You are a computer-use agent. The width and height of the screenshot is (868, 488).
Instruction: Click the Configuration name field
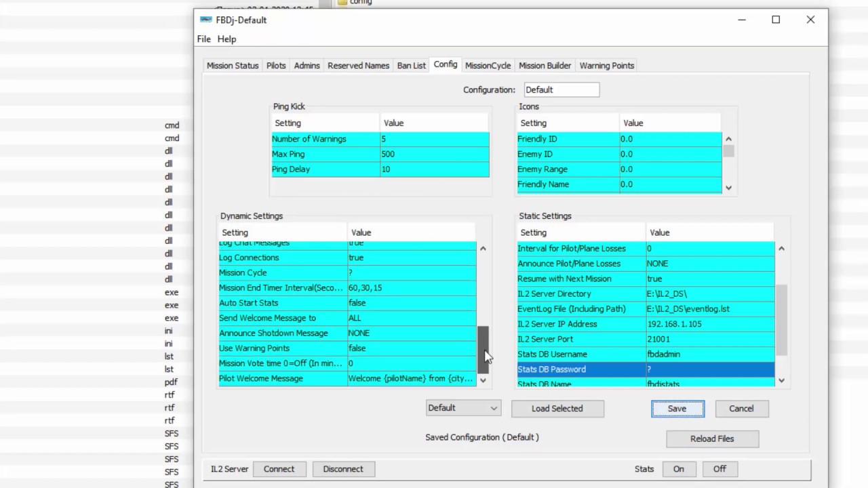click(x=561, y=89)
